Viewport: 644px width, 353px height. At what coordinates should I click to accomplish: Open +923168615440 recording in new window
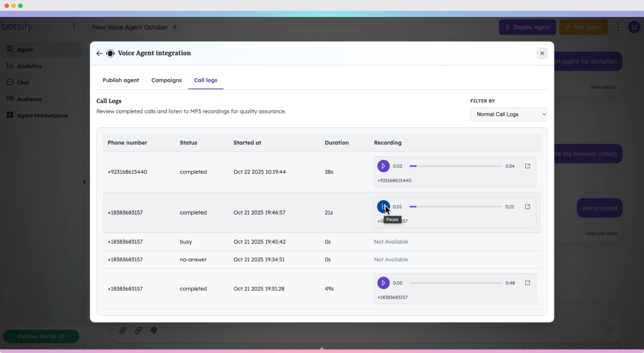click(x=528, y=166)
